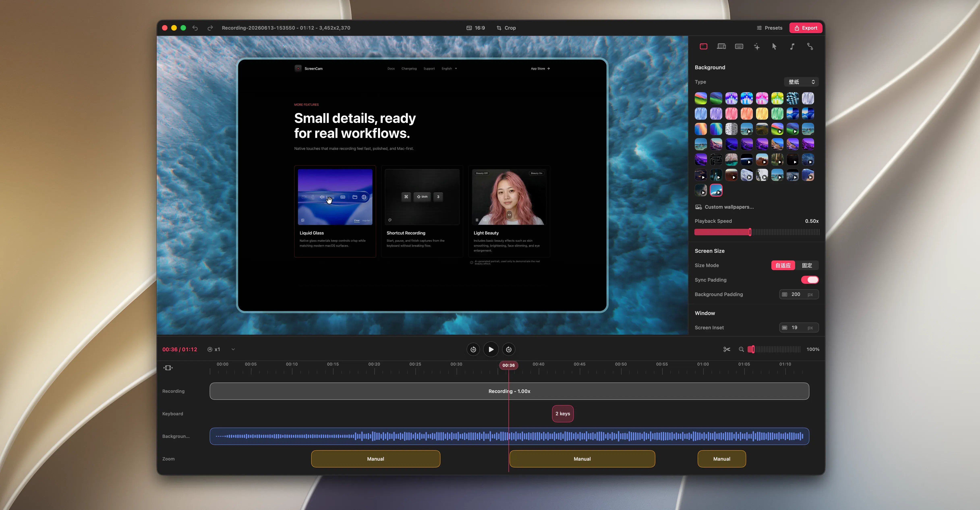Click the Background Padding value field
This screenshot has width=980, height=510.
[799, 294]
